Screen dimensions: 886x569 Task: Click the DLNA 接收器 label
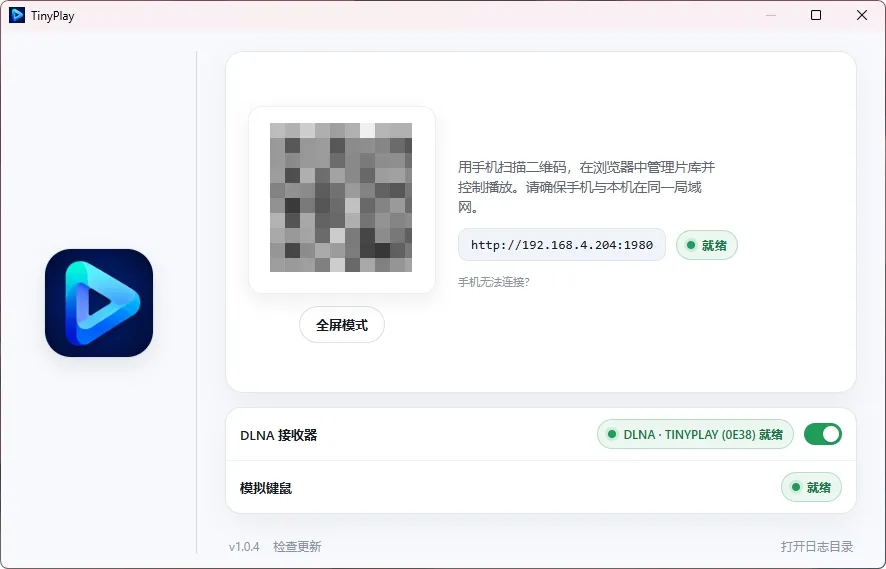[279, 435]
